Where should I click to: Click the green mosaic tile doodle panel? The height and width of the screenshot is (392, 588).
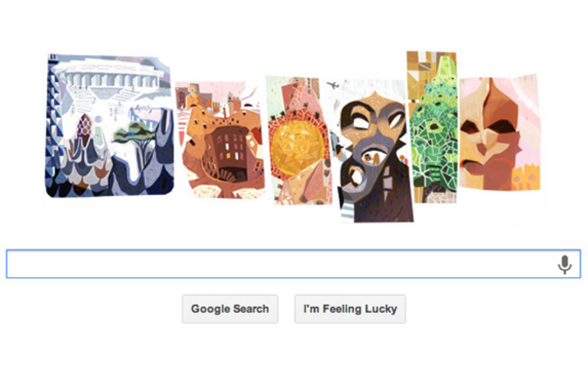[x=432, y=126]
